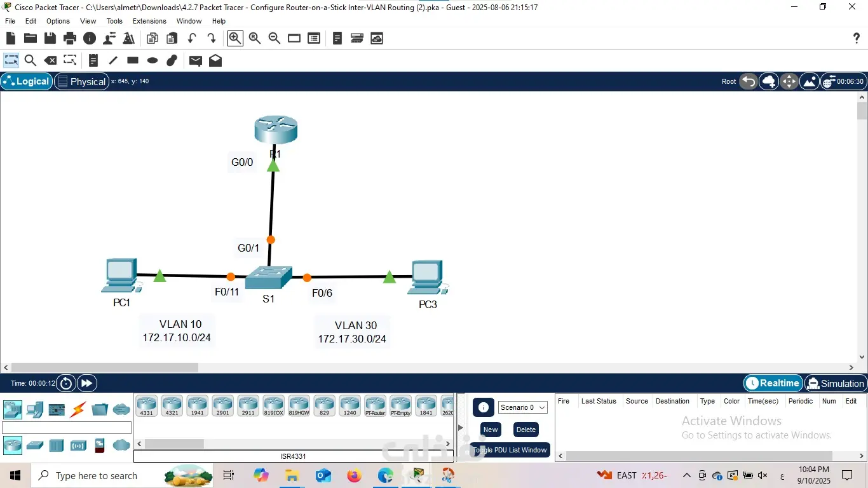Undo the last action
This screenshot has height=488, width=868.
coord(192,38)
